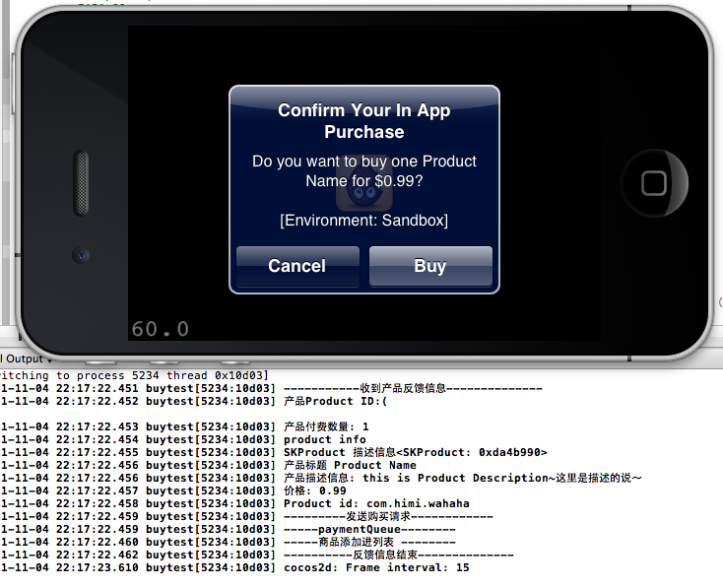The width and height of the screenshot is (723, 588).
Task: Click log line 'cocos2d: Frame interval: 15'
Action: (376, 567)
